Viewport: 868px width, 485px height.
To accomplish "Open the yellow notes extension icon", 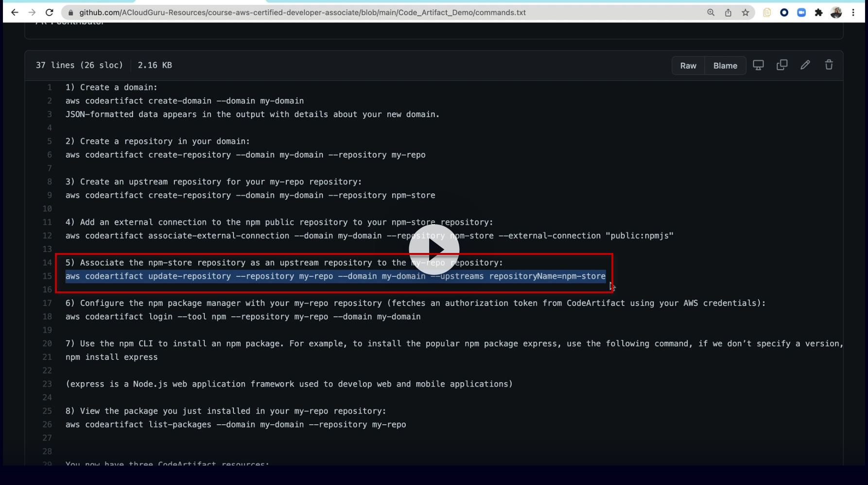I will coord(767,13).
